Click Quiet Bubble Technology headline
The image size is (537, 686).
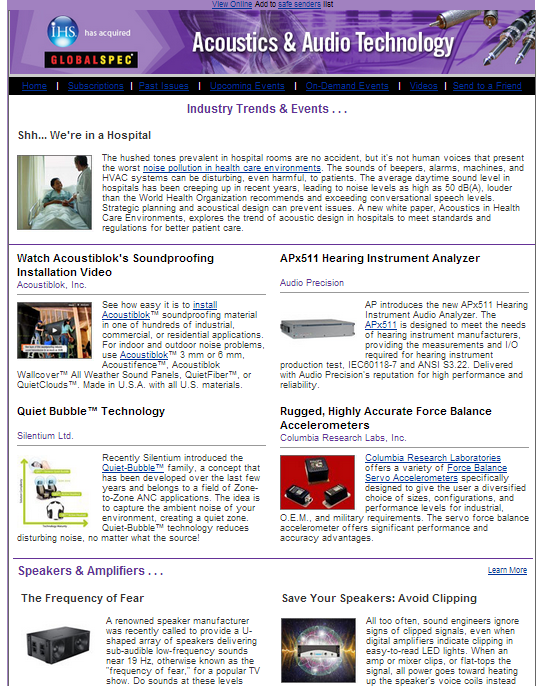91,411
